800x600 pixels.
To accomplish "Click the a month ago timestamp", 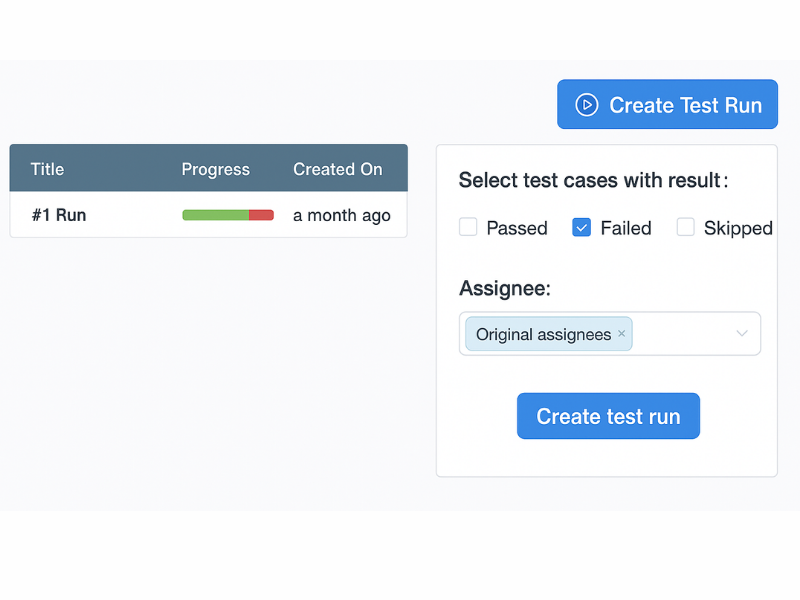I will [x=341, y=214].
